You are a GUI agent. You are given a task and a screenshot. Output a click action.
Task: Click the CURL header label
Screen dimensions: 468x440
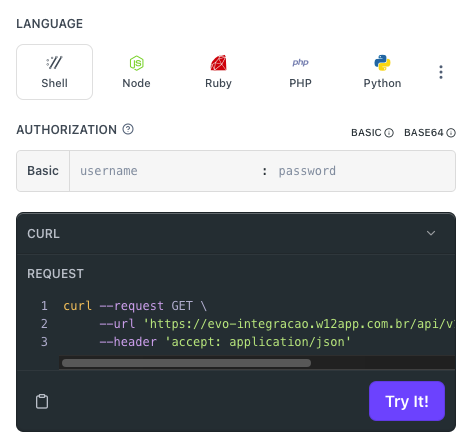pyautogui.click(x=43, y=234)
